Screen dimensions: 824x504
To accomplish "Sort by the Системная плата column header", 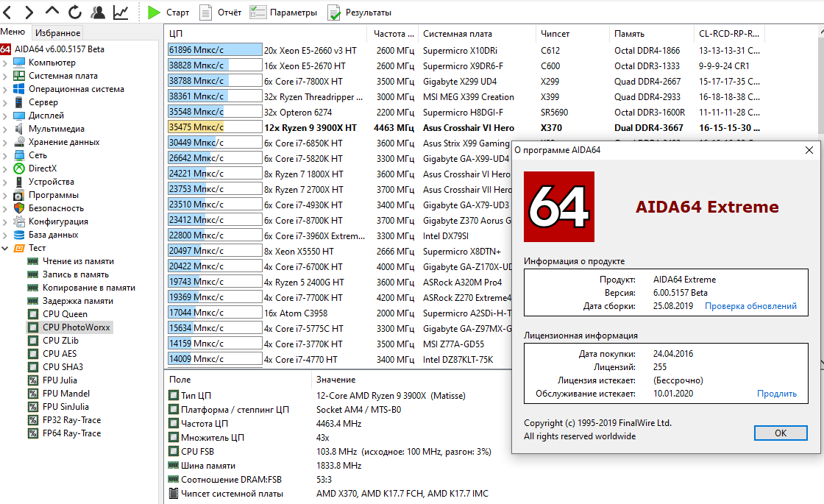I will coord(477,33).
